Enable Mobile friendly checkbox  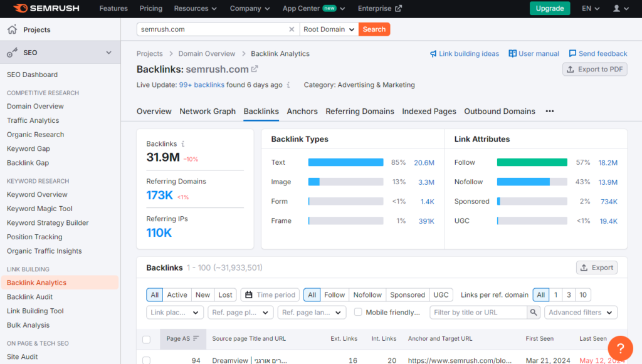(358, 312)
